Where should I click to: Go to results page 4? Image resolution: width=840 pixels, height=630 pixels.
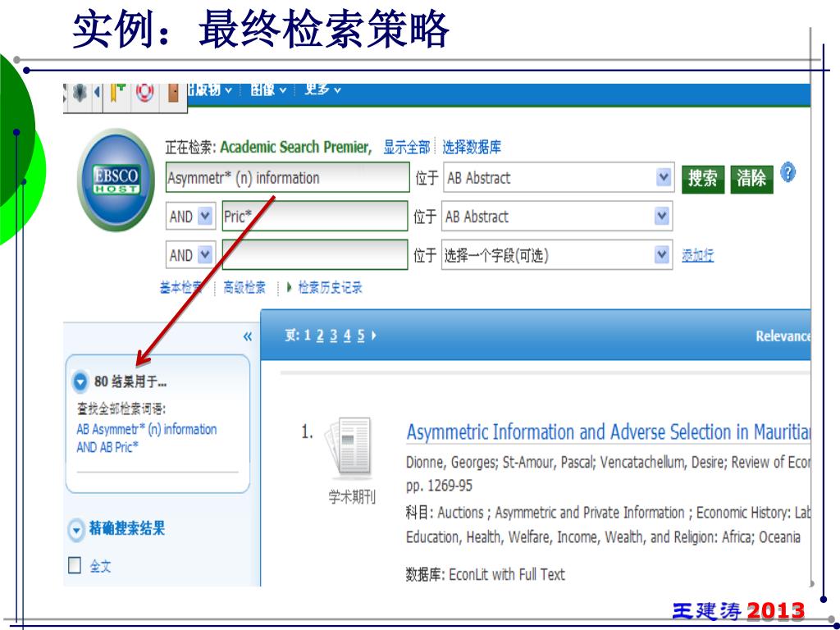[x=347, y=336]
